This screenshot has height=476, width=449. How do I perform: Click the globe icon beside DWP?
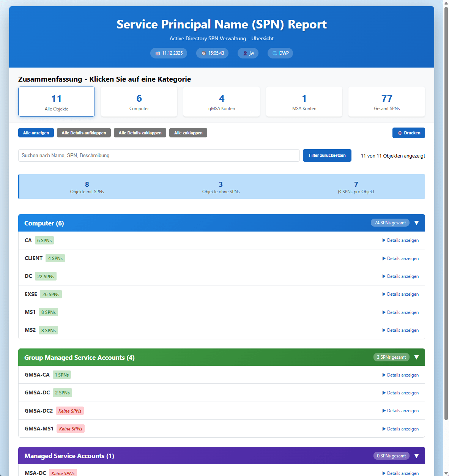[x=275, y=54]
